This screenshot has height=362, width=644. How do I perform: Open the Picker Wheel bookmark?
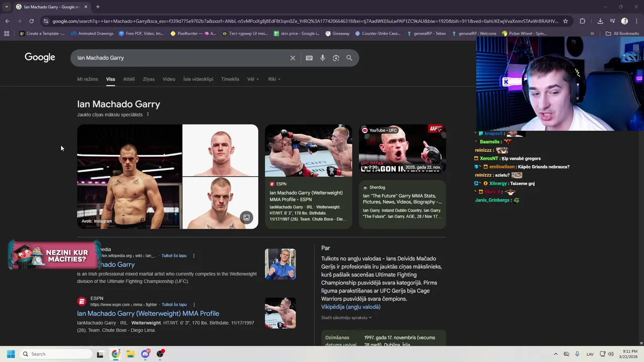tap(524, 34)
